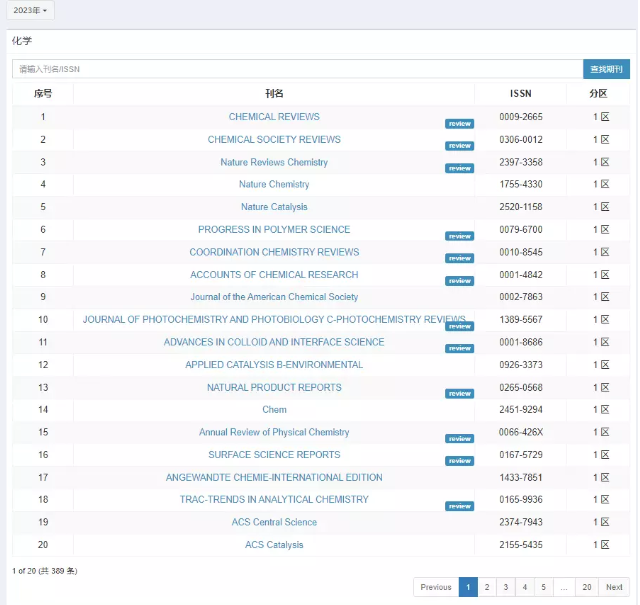Open APPLIED CATALYSIS B-ENVIRONMENTAL link

(x=274, y=365)
